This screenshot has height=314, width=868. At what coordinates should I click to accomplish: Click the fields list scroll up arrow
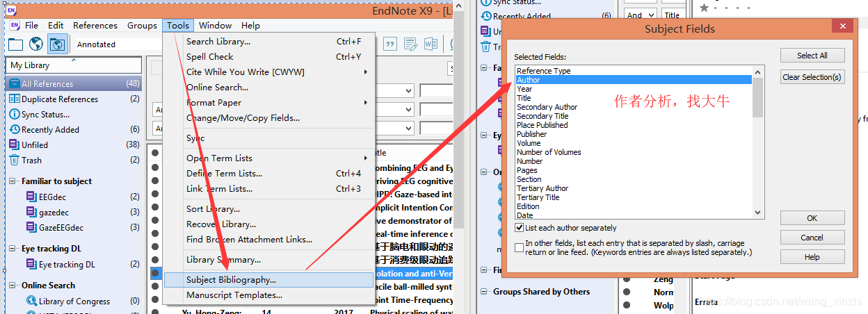click(758, 71)
